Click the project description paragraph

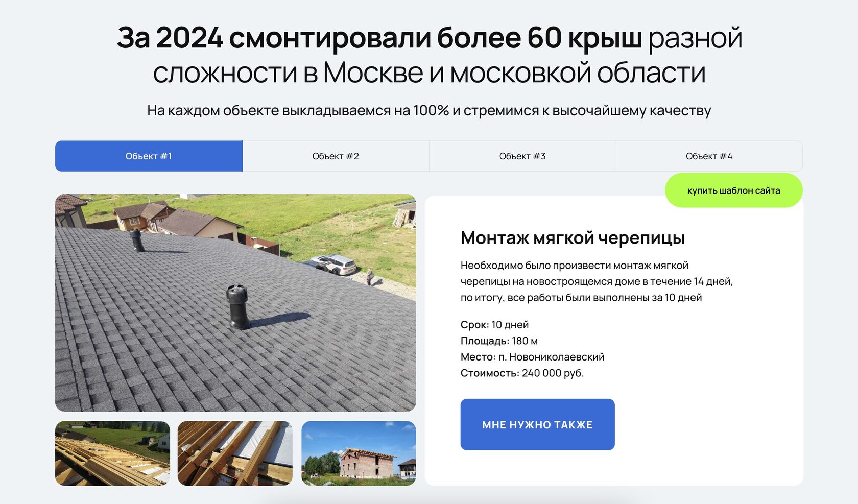click(x=597, y=281)
